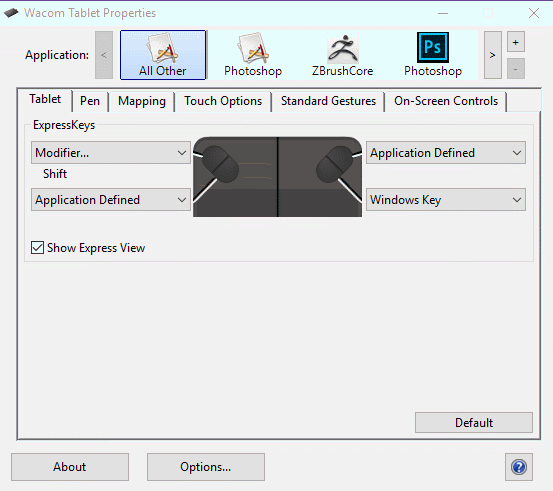Open the About dialog

pyautogui.click(x=70, y=467)
